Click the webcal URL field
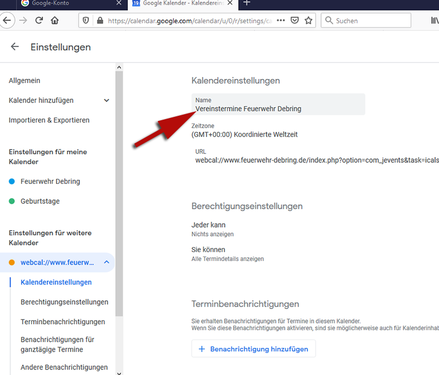Screen dimensions: 439x375 click(x=317, y=160)
